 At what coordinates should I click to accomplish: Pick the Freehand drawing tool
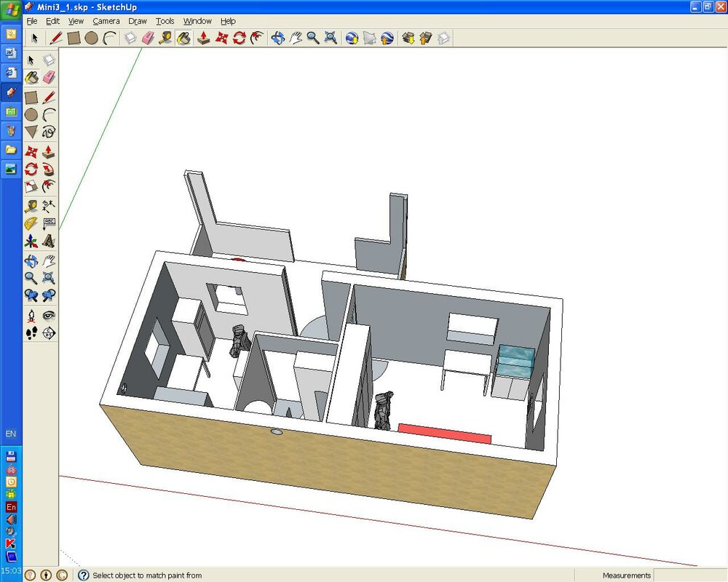click(x=49, y=132)
